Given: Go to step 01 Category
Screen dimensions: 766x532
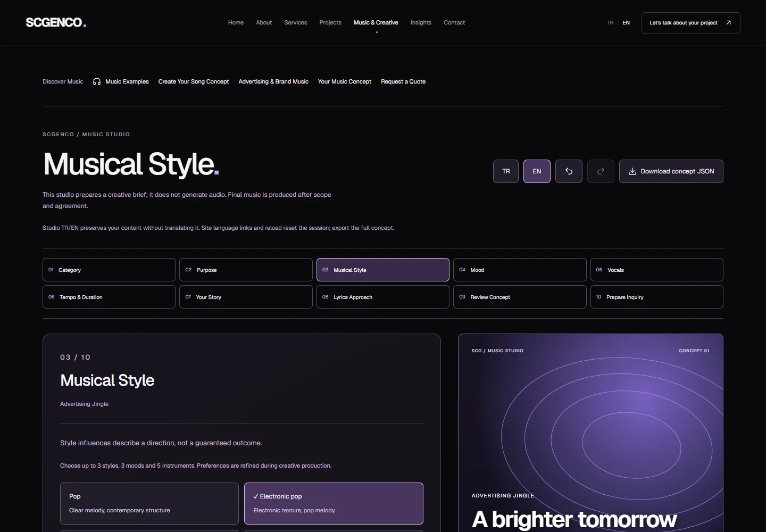Looking at the screenshot, I should 109,270.
